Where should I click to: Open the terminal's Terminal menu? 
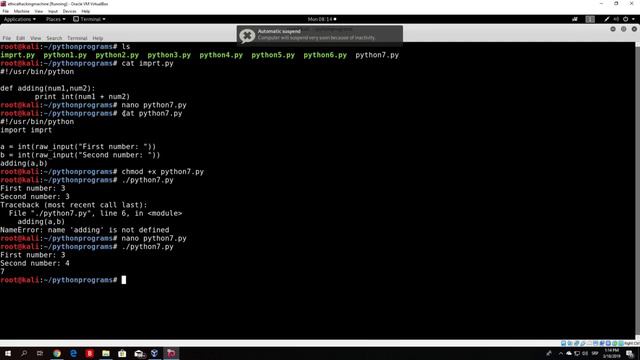click(x=77, y=38)
